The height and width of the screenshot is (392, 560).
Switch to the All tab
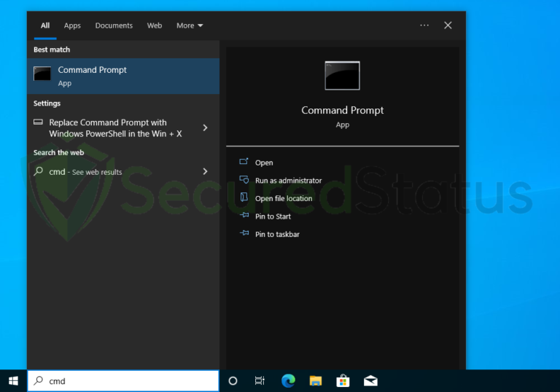[x=45, y=26]
